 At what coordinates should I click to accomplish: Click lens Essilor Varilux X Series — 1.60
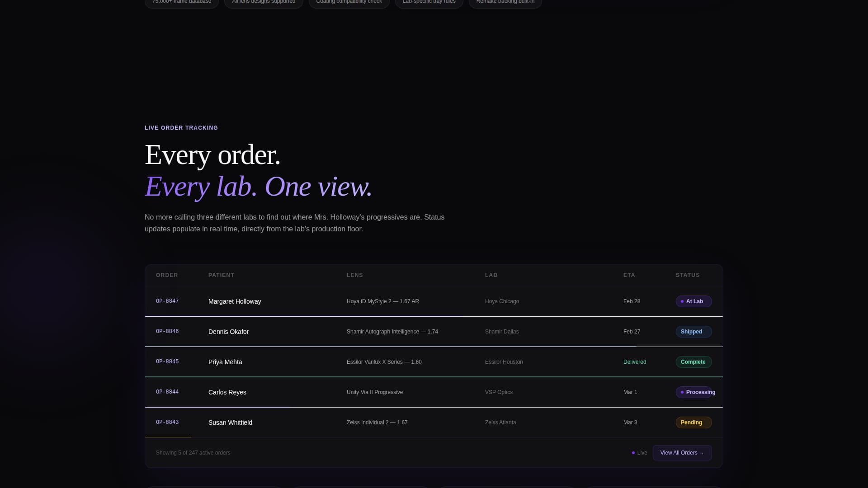tap(384, 362)
